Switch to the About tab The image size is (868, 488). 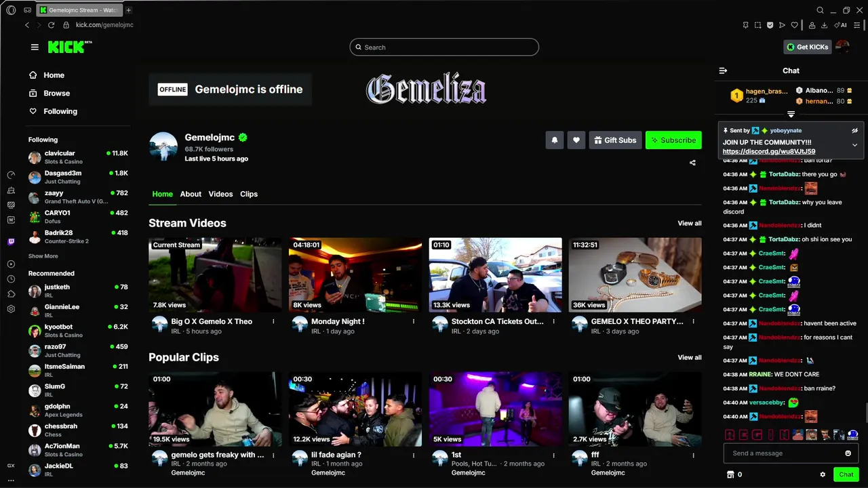191,194
